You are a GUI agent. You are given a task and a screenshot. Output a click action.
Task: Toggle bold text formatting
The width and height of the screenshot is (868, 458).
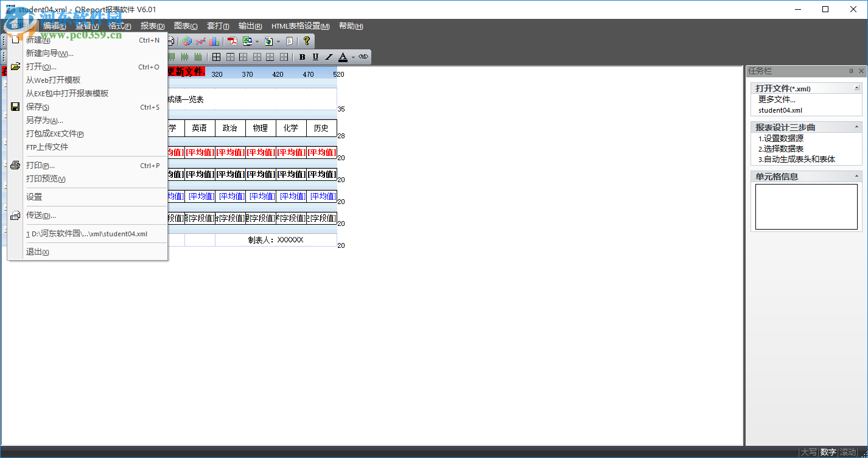coord(302,57)
